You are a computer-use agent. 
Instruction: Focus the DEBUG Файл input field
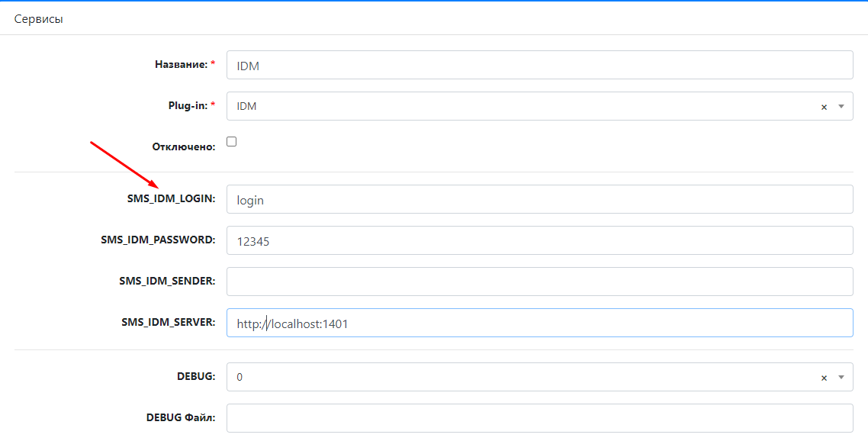coord(540,418)
